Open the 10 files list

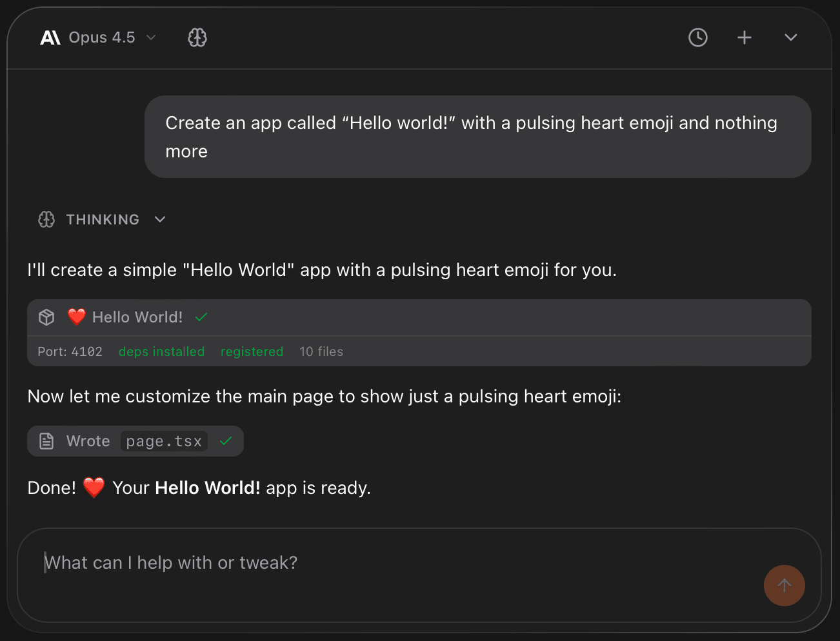pos(321,351)
